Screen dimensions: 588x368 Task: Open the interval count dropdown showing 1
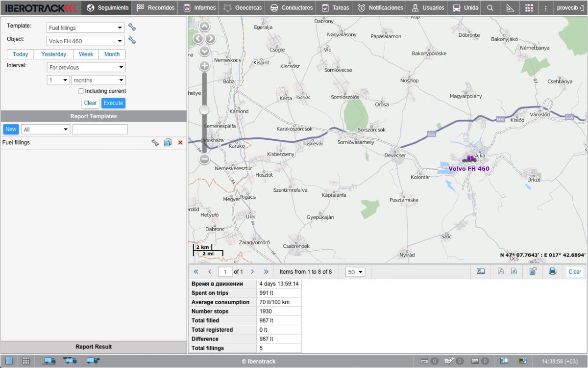click(x=58, y=80)
